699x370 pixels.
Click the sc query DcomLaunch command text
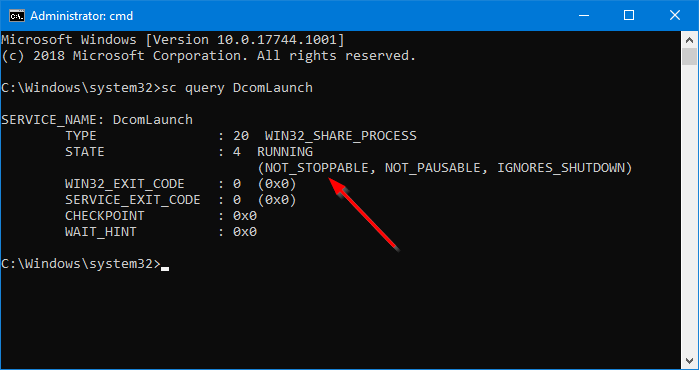237,88
